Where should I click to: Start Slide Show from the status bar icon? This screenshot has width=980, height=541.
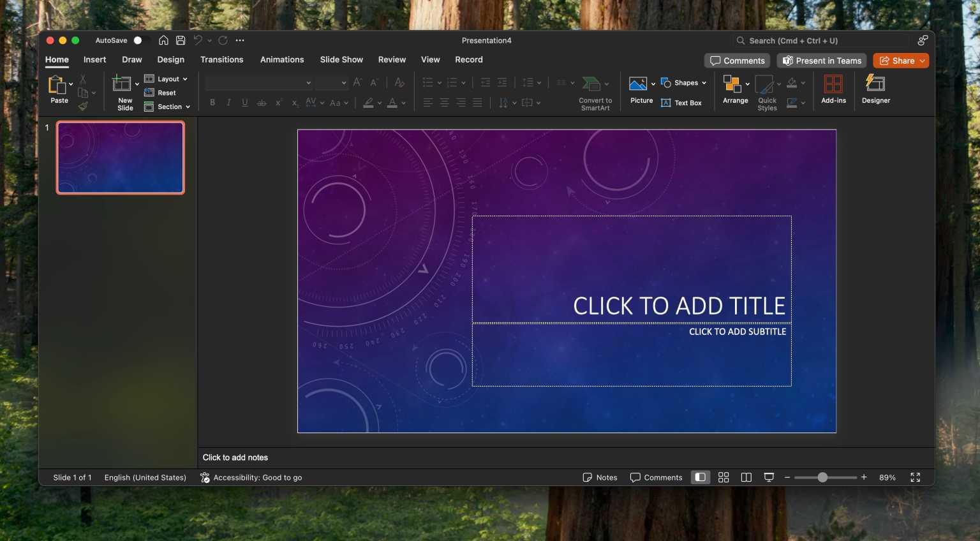pyautogui.click(x=769, y=477)
